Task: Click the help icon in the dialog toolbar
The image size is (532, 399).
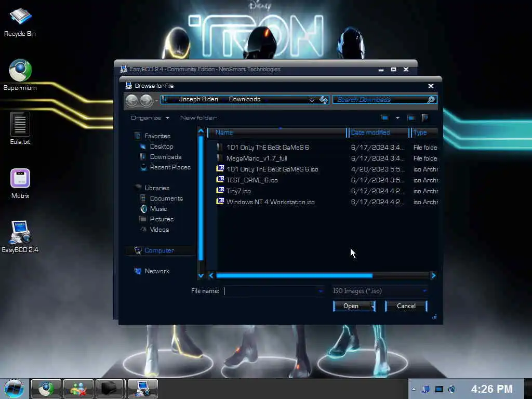Action: point(424,118)
